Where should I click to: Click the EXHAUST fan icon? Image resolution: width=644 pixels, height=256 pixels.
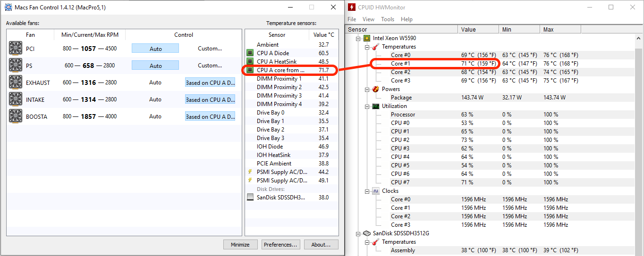[16, 83]
